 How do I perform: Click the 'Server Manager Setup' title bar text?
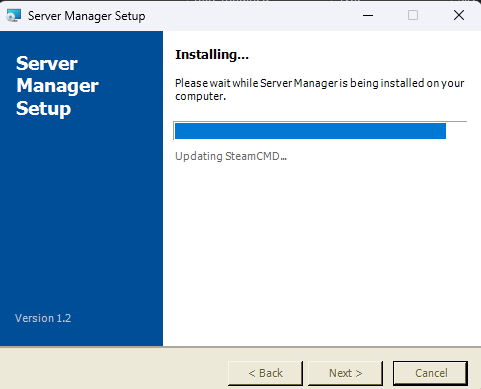[x=87, y=16]
